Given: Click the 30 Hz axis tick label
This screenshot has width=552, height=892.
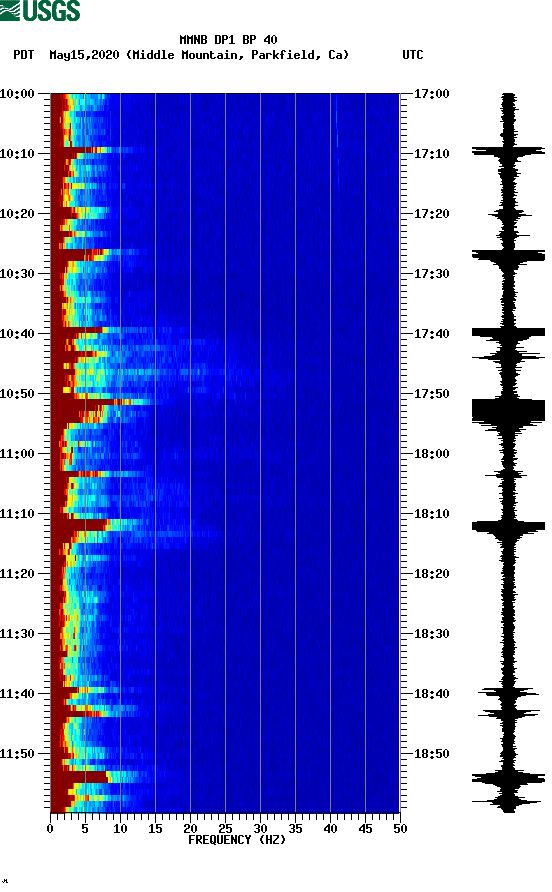Looking at the screenshot, I should click(260, 829).
